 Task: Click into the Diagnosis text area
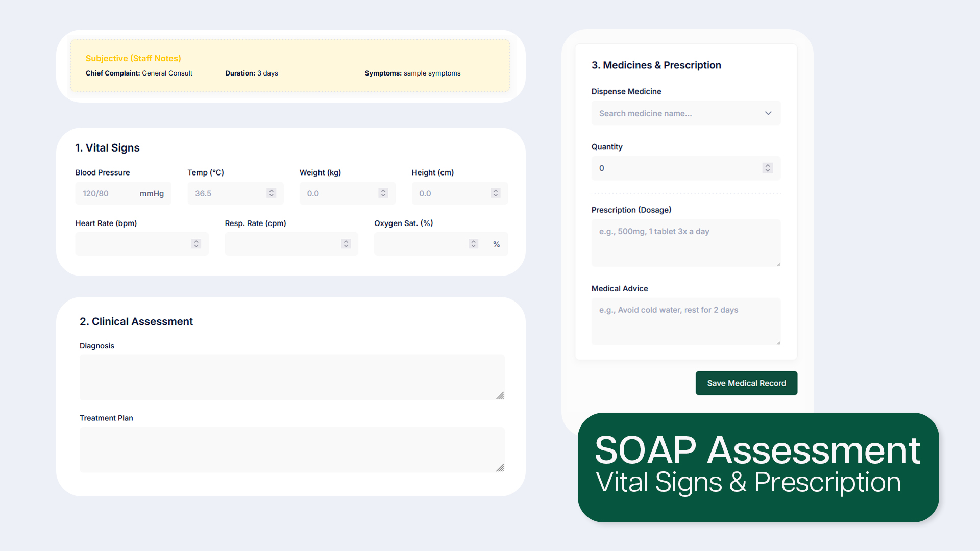(x=291, y=377)
